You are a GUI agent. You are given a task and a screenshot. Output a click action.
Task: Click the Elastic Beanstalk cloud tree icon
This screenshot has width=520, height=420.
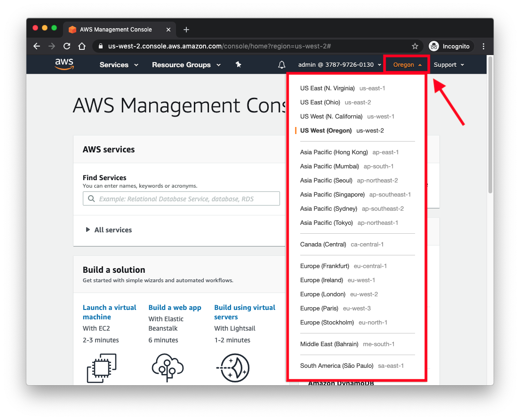(x=168, y=367)
